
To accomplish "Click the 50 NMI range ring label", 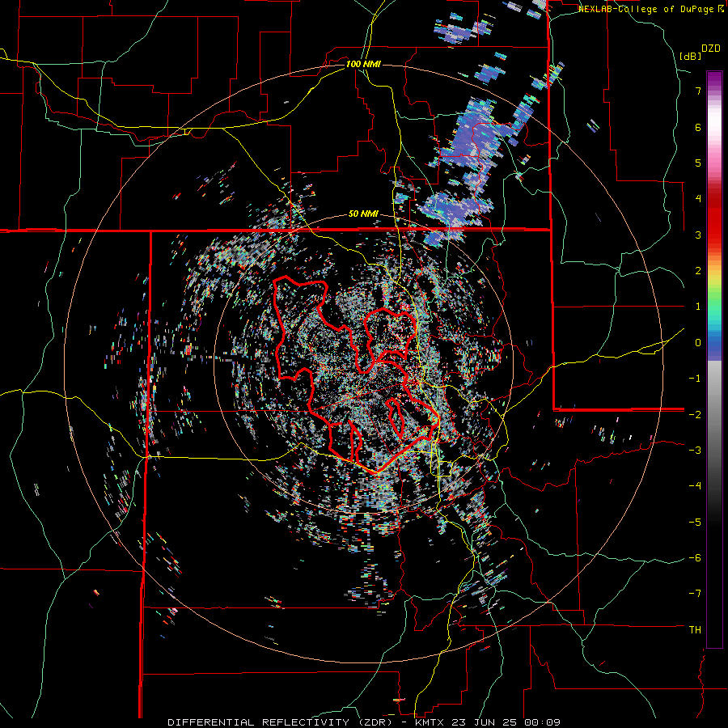I will [x=363, y=214].
